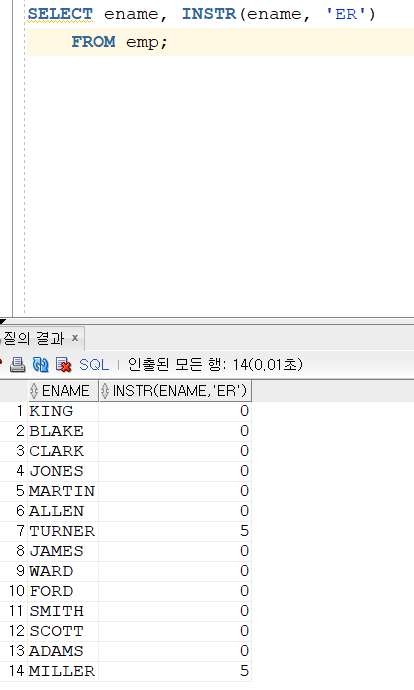Click the INSTR(ENAME,'ER') column header
Viewport: 414px width, 690px height.
pos(176,391)
